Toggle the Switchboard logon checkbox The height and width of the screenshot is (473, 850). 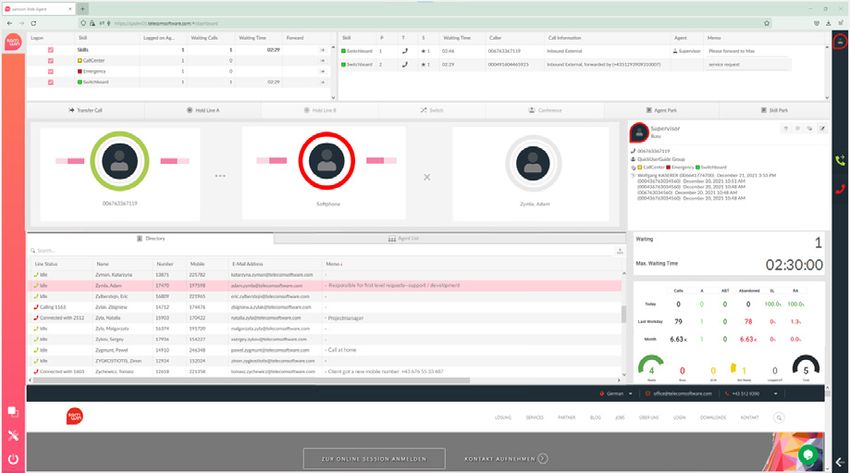pos(51,82)
